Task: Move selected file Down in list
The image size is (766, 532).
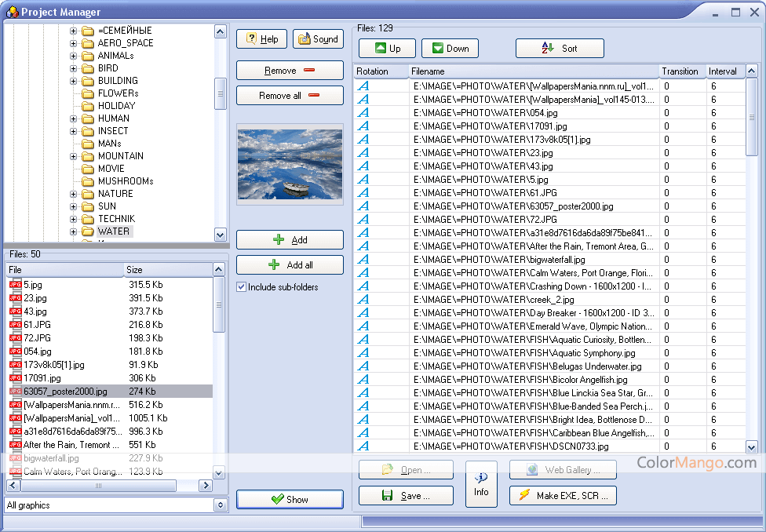Action: point(450,49)
